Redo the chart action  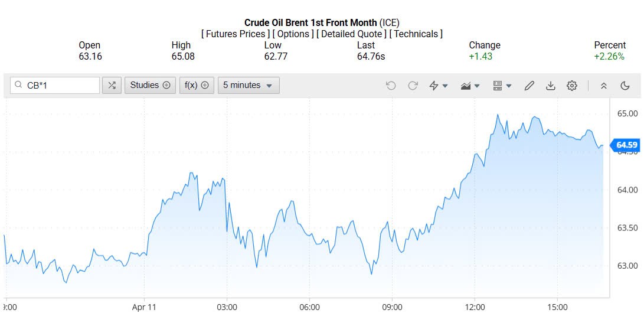pos(413,86)
